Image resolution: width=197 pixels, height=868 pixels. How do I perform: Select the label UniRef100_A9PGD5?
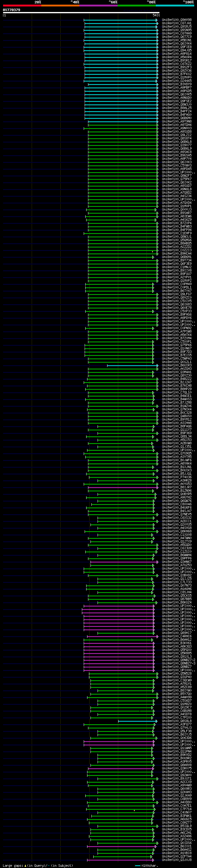coord(176,91)
